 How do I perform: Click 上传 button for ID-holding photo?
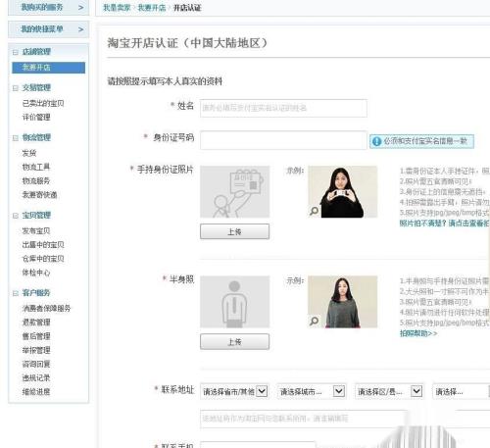pos(235,231)
